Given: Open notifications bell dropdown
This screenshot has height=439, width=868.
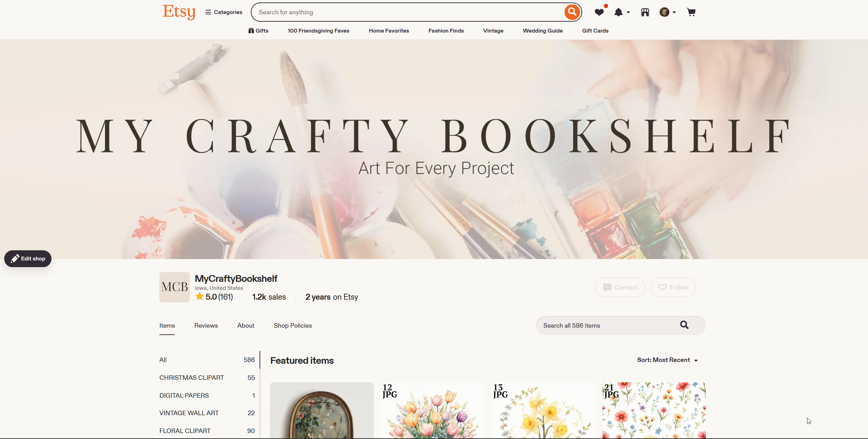Looking at the screenshot, I should (622, 12).
